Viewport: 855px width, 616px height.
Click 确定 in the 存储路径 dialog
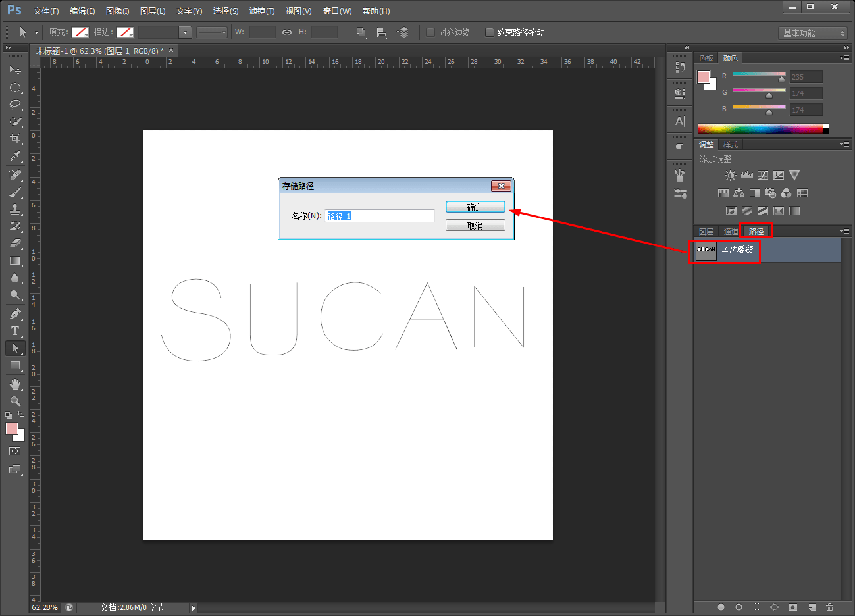point(475,207)
